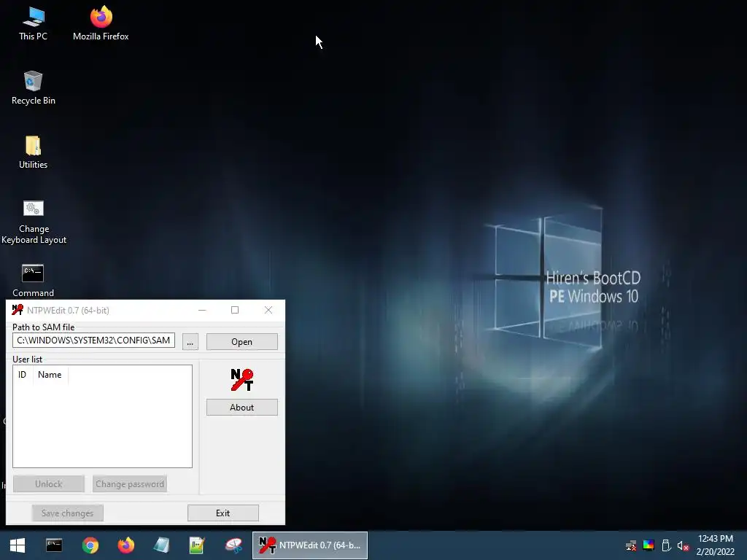Click the muted volume tray icon

683,545
